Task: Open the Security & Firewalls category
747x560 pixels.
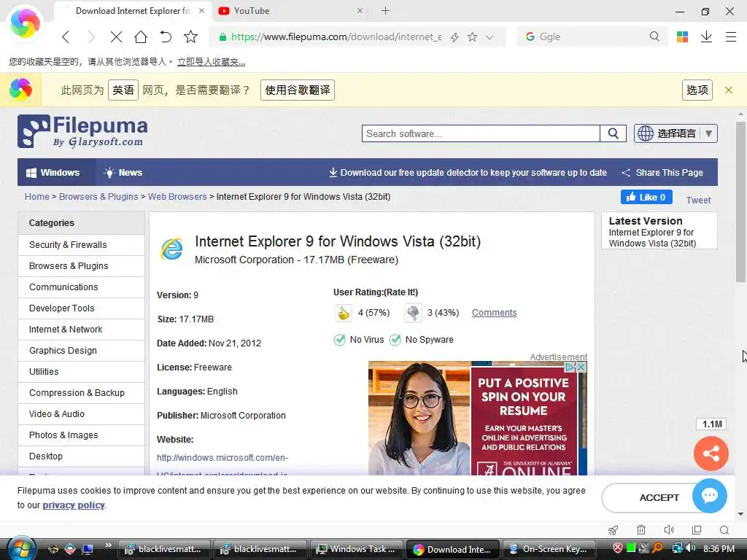Action: click(x=82, y=245)
